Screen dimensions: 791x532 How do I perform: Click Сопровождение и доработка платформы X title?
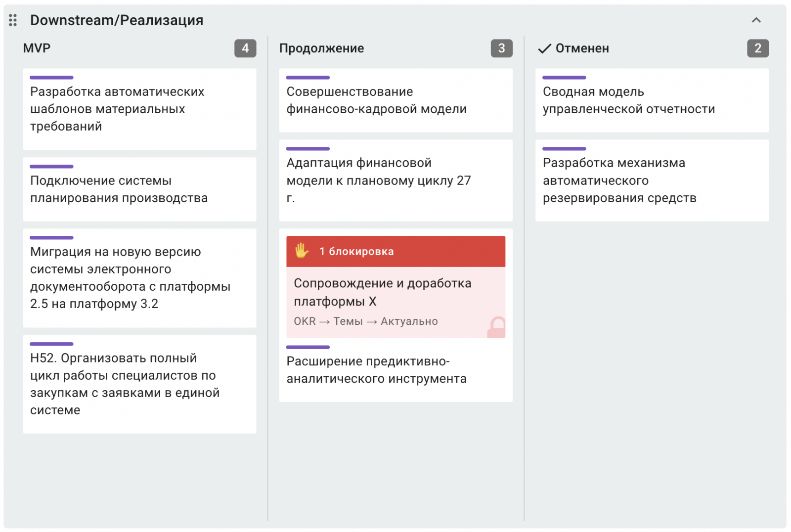(382, 292)
